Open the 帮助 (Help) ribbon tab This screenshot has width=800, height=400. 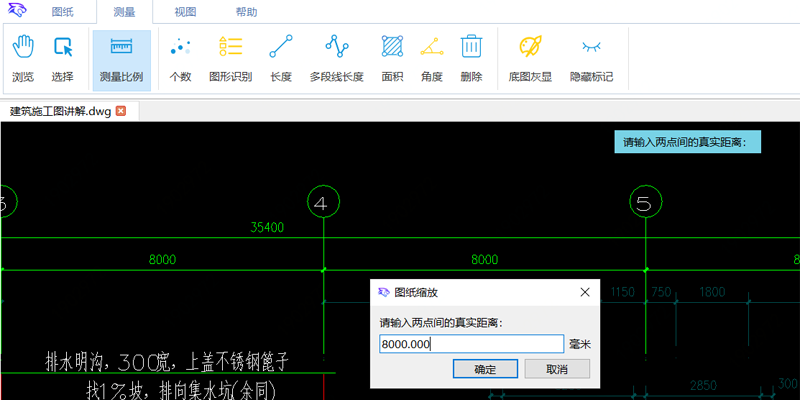point(245,13)
